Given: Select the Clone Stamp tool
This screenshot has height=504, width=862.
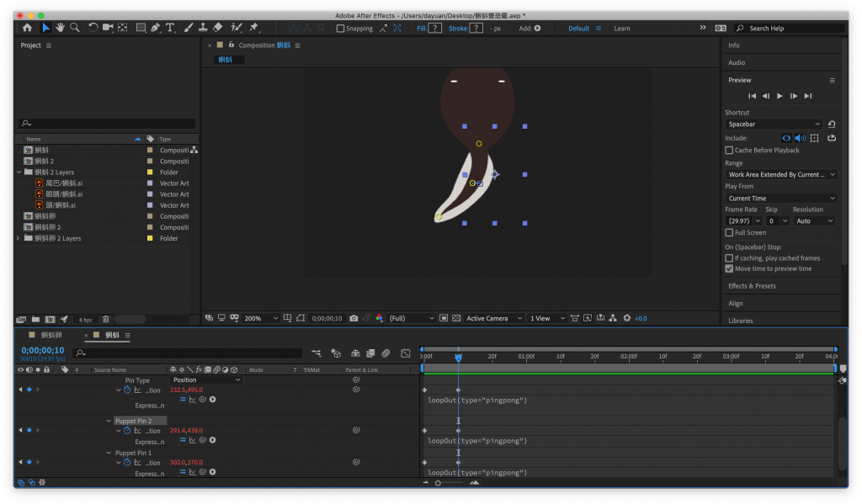Looking at the screenshot, I should [203, 28].
